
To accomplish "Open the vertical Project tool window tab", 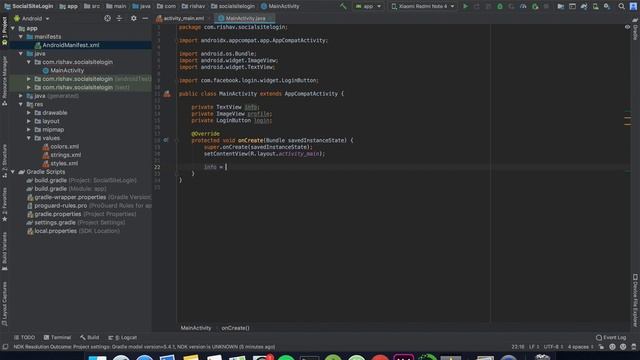I will pyautogui.click(x=4, y=32).
